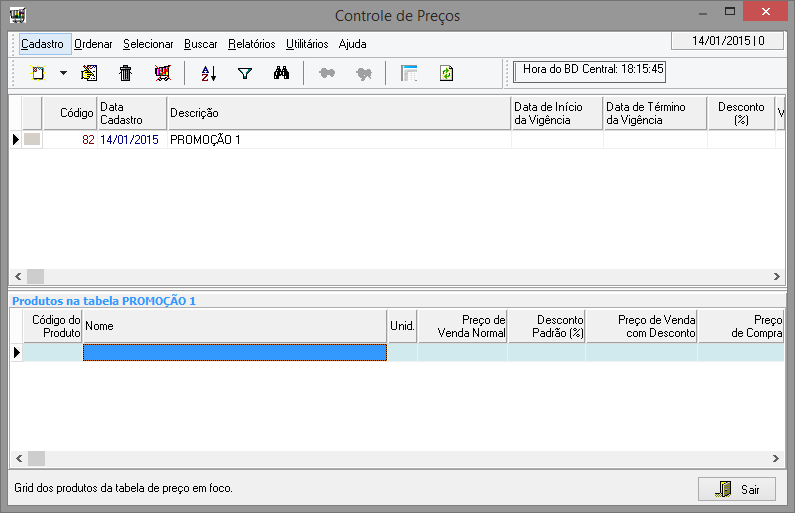Open the Relatórios menu
The width and height of the screenshot is (795, 513).
click(251, 44)
